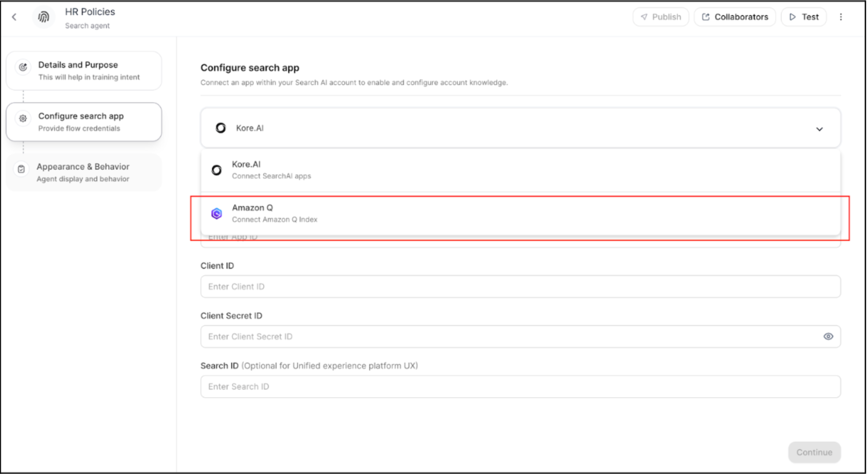The height and width of the screenshot is (474, 868).
Task: Open Appearance & Behavior step
Action: (84, 173)
